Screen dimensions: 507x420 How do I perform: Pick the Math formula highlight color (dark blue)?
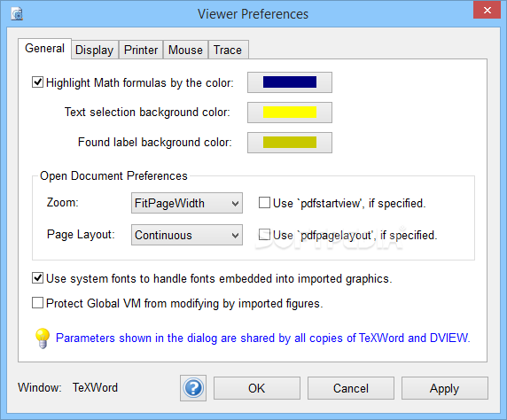click(290, 82)
